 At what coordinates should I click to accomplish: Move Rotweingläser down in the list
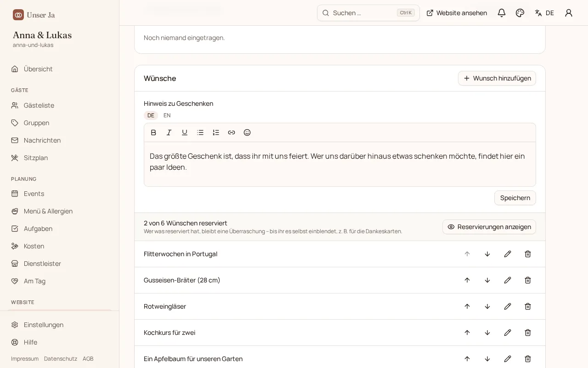487,306
